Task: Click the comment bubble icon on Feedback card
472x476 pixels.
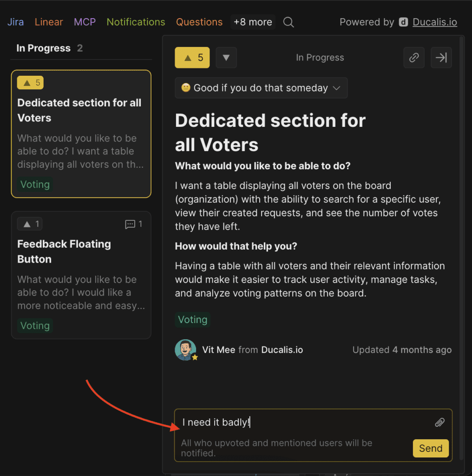Action: click(131, 224)
